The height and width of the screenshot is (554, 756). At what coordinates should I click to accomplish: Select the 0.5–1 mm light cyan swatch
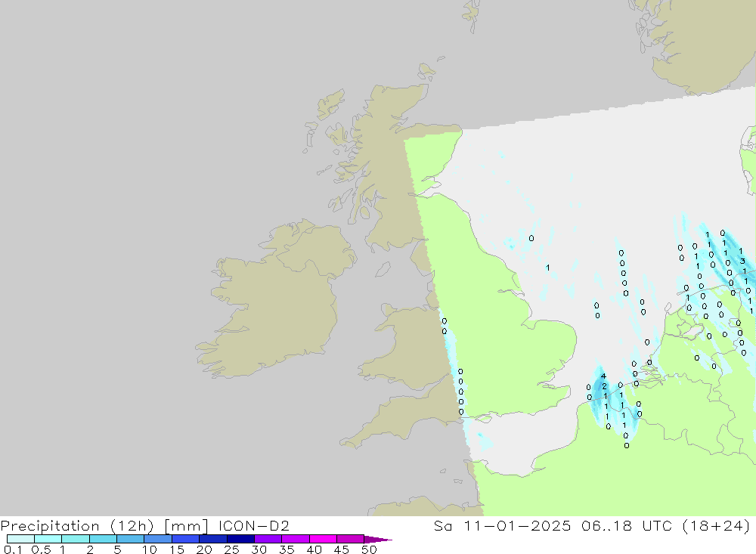pyautogui.click(x=48, y=539)
